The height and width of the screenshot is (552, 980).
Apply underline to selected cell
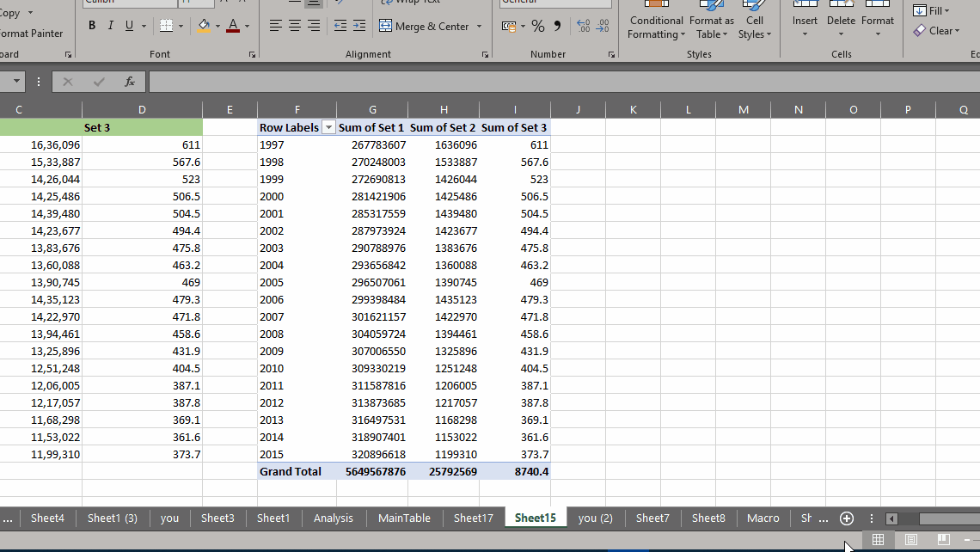129,26
